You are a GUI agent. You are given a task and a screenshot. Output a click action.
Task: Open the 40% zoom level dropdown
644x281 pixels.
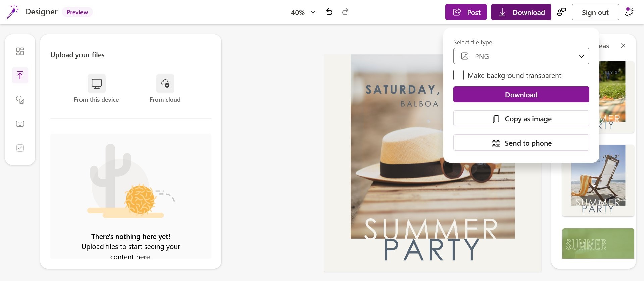click(303, 12)
